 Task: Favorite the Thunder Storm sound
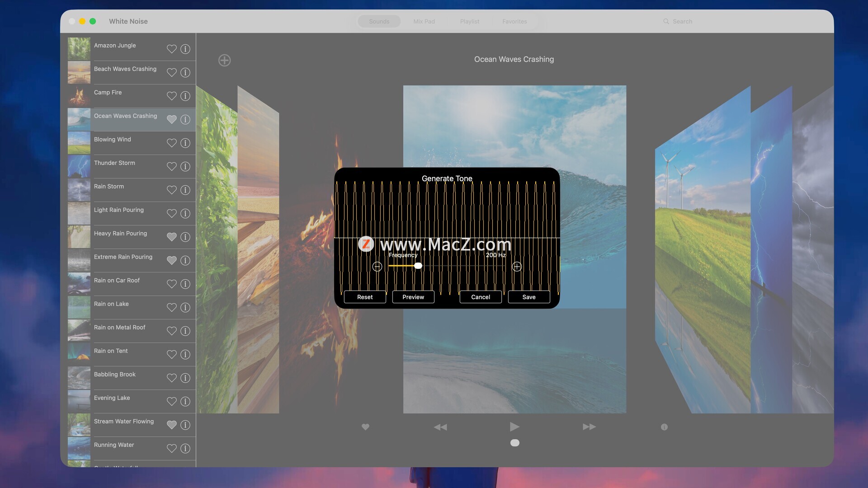tap(171, 166)
